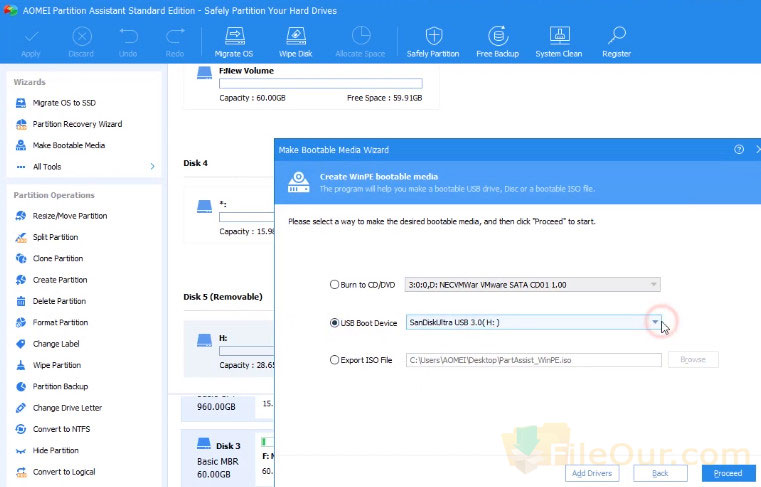Screen dimensions: 761x487
Task: Click the Back button in wizard
Action: 660,473
